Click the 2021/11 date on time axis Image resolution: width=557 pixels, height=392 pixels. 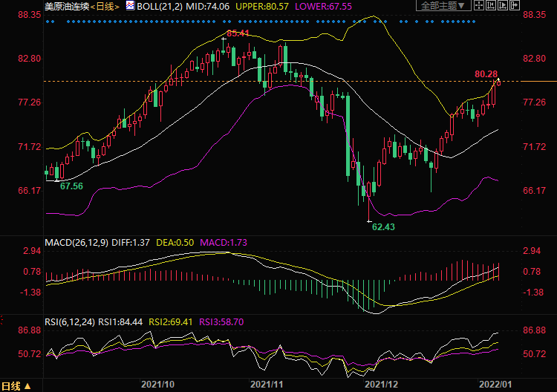coord(267,385)
